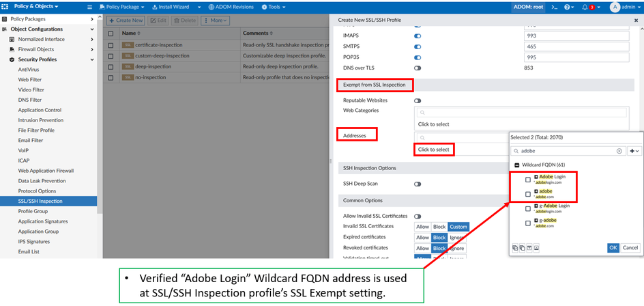Click SSL badge icon of no-inspection

(x=128, y=77)
